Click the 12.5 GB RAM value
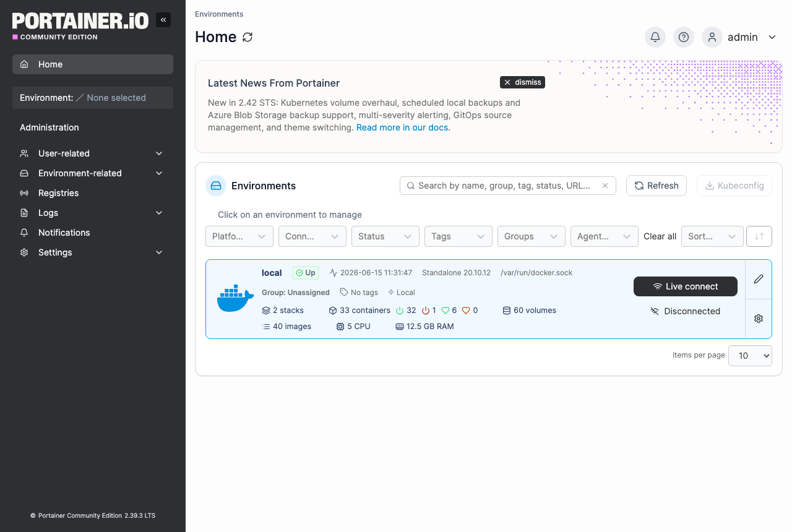The width and height of the screenshot is (792, 532). (x=430, y=327)
